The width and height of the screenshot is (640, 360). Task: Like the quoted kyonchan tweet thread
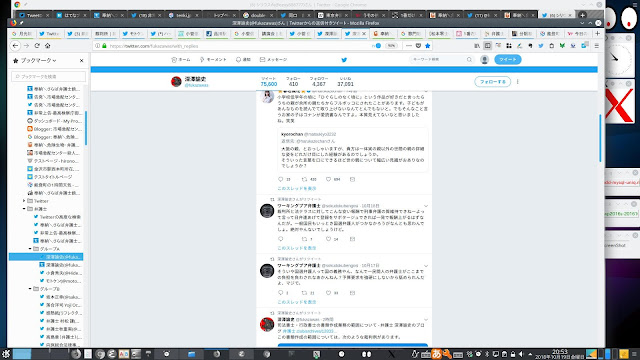[x=328, y=179]
